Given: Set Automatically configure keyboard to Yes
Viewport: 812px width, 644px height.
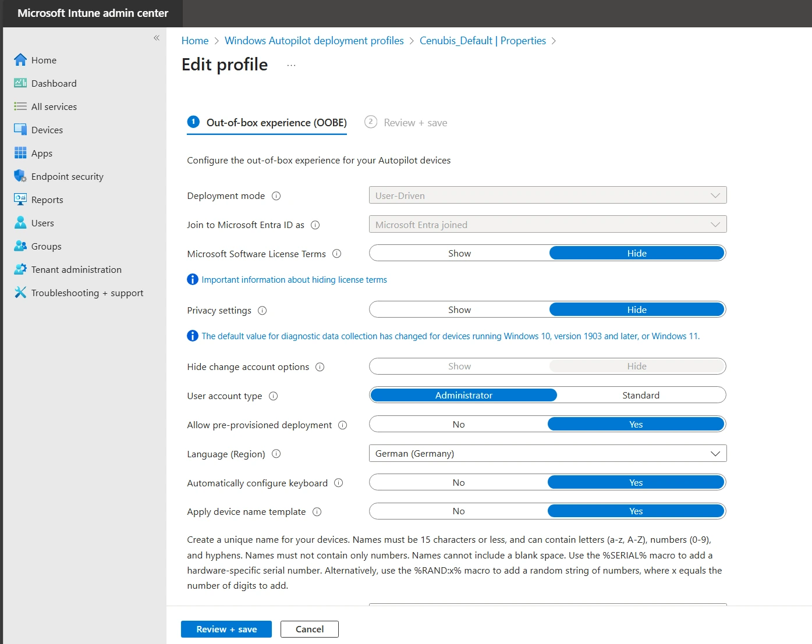Looking at the screenshot, I should pos(636,482).
